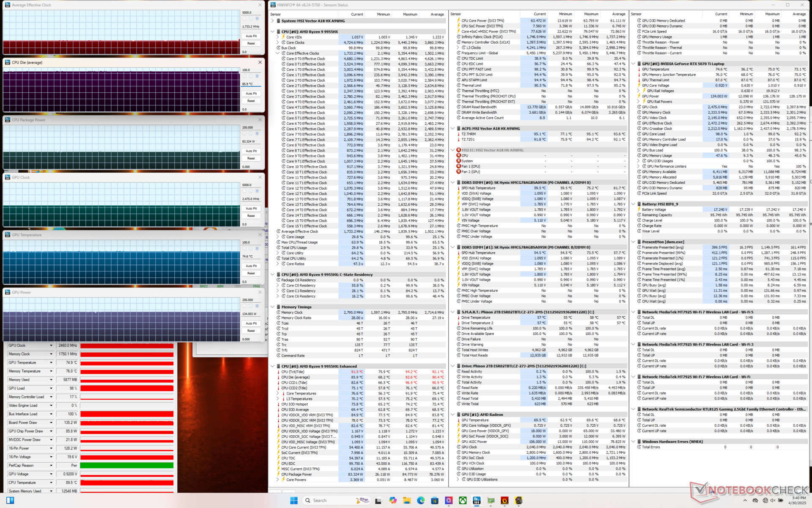812x508 pixels.
Task: Open the Xbox app from the taskbar
Action: (x=463, y=500)
